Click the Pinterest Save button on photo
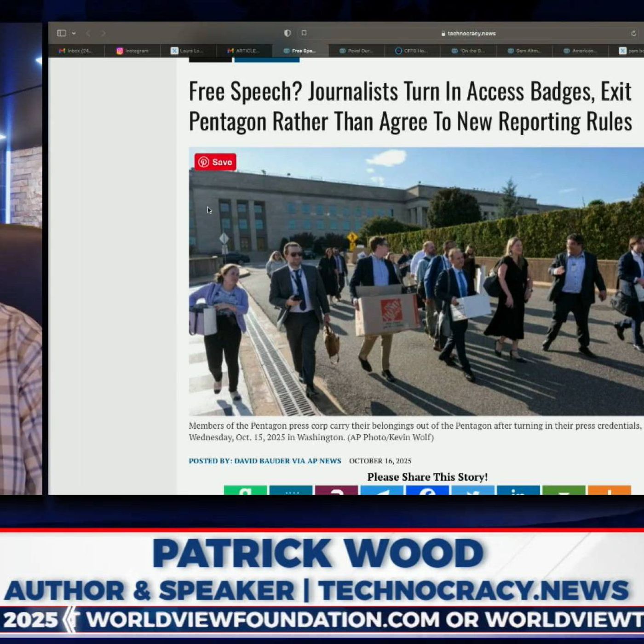This screenshot has height=644, width=644. 215,162
